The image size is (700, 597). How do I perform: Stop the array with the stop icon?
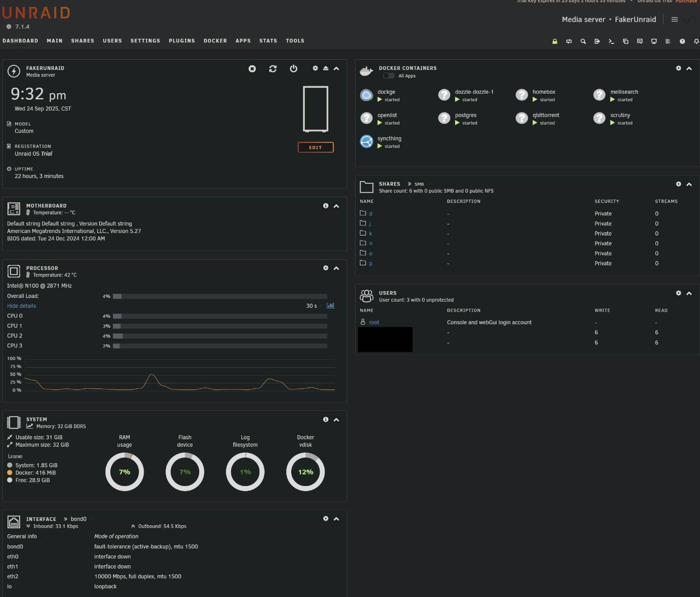point(252,69)
